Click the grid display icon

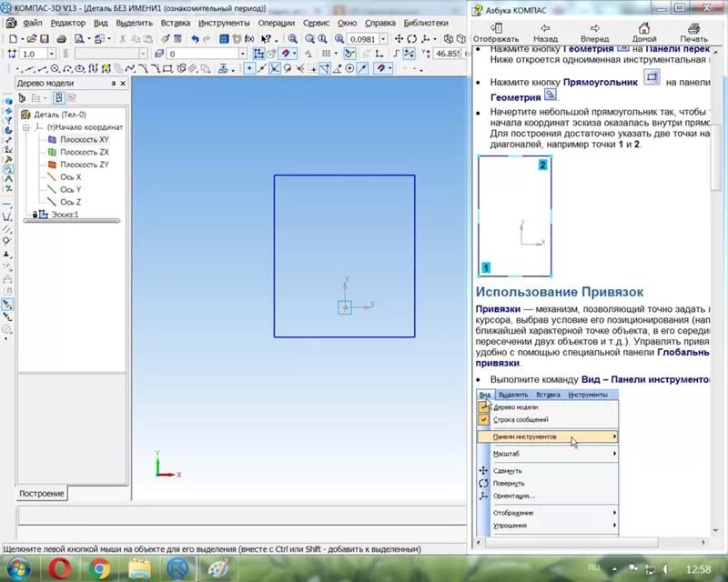[x=326, y=54]
